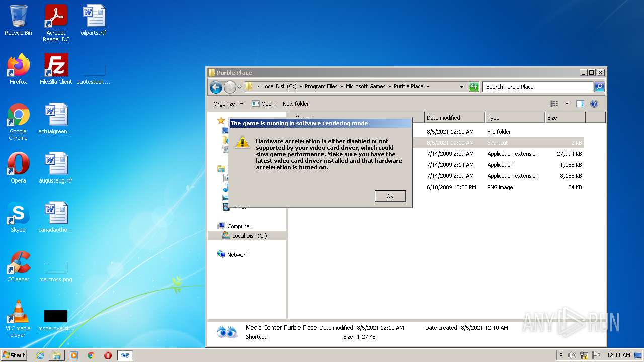Open the view options dropdown arrow

[567, 104]
